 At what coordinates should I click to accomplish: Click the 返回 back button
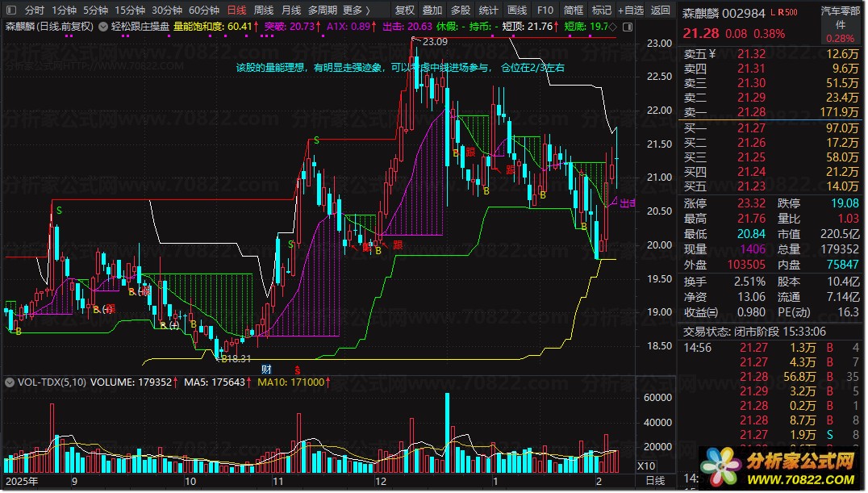click(x=660, y=10)
